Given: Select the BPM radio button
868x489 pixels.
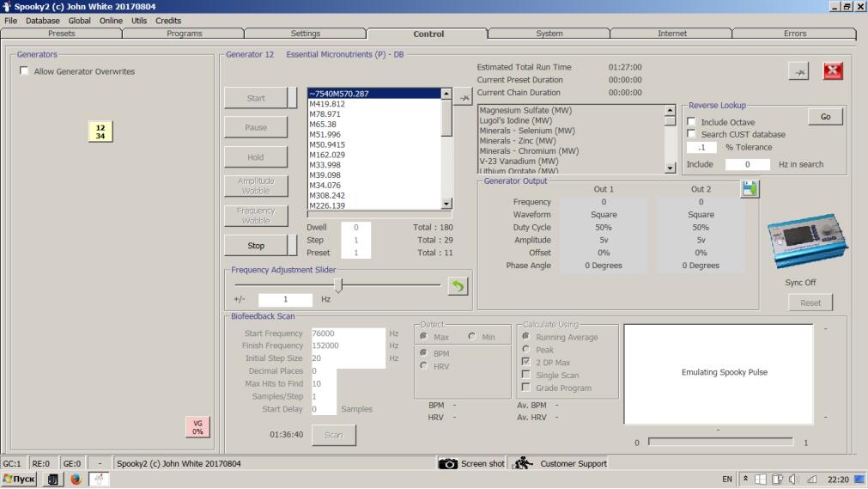Looking at the screenshot, I should pyautogui.click(x=424, y=352).
